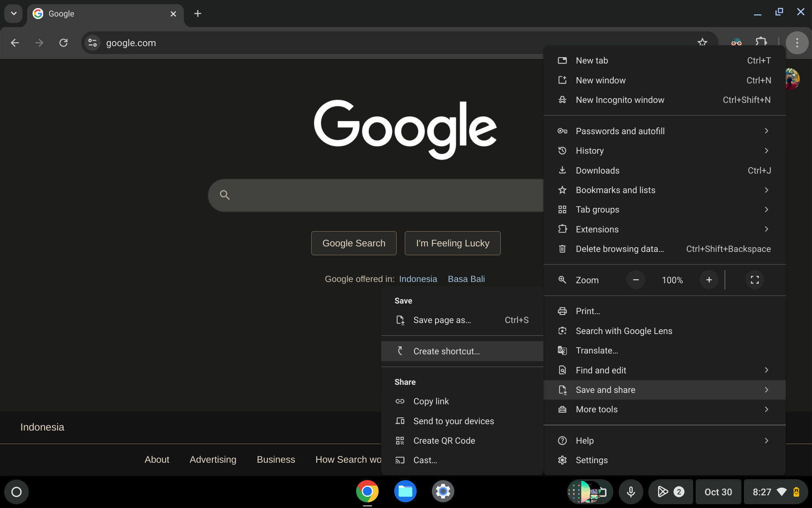Open the Oct 30 date calendar
This screenshot has height=508, width=812.
(x=718, y=492)
